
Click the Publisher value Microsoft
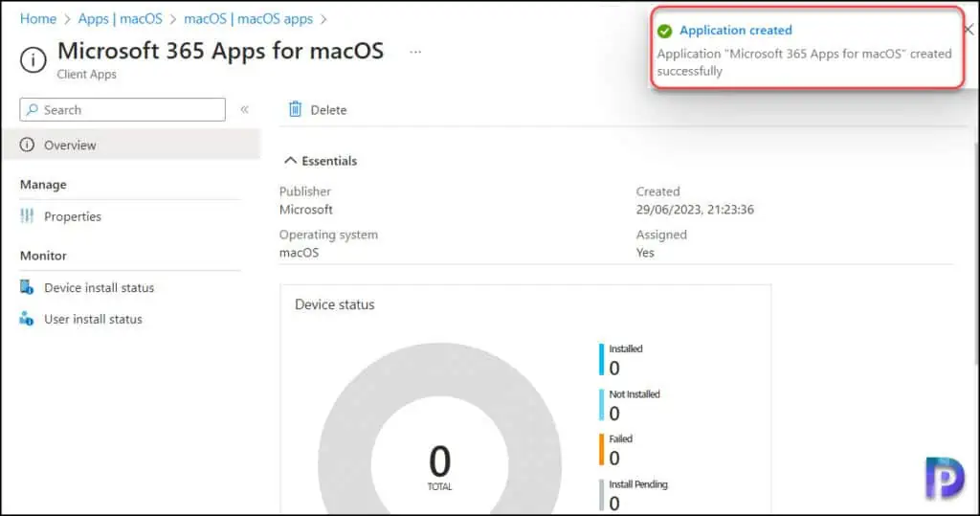pyautogui.click(x=305, y=210)
